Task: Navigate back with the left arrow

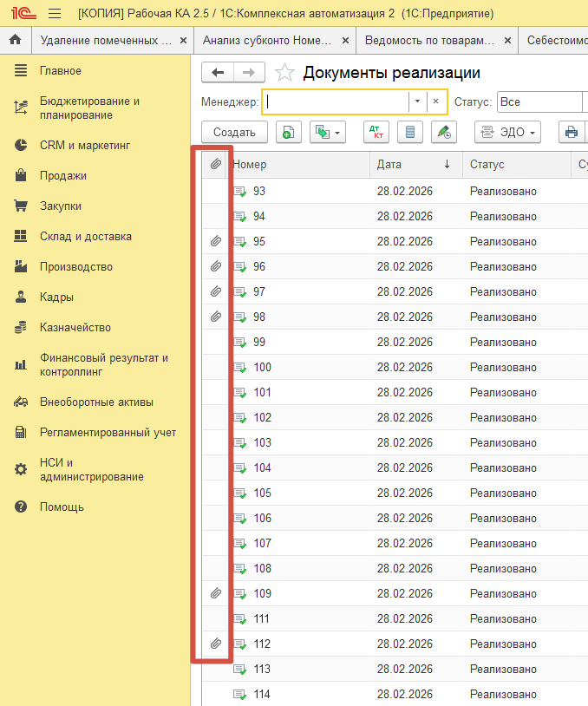Action: point(218,73)
